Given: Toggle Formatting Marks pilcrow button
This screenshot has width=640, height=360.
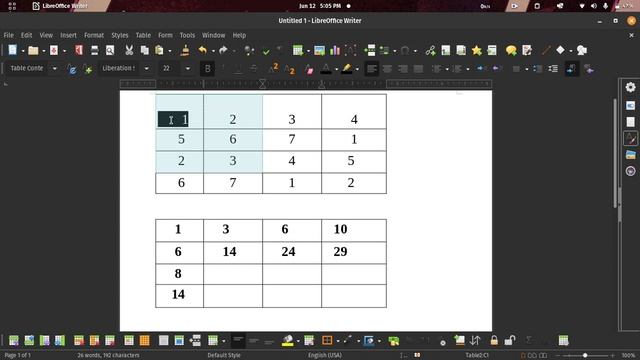Looking at the screenshot, I should 279,50.
